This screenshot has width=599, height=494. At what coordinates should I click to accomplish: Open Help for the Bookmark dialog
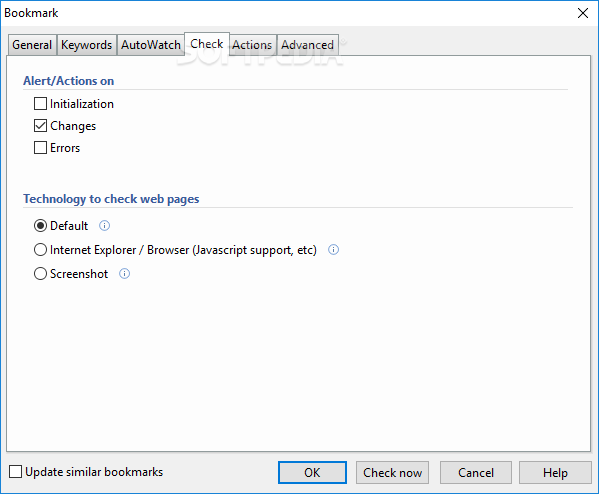[555, 473]
